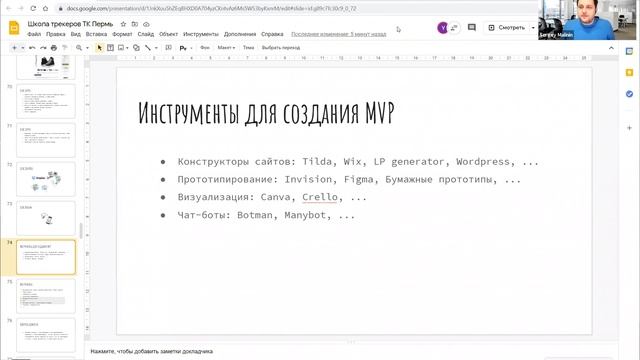
Task: Click the input tools Ру icon
Action: pyautogui.click(x=183, y=48)
